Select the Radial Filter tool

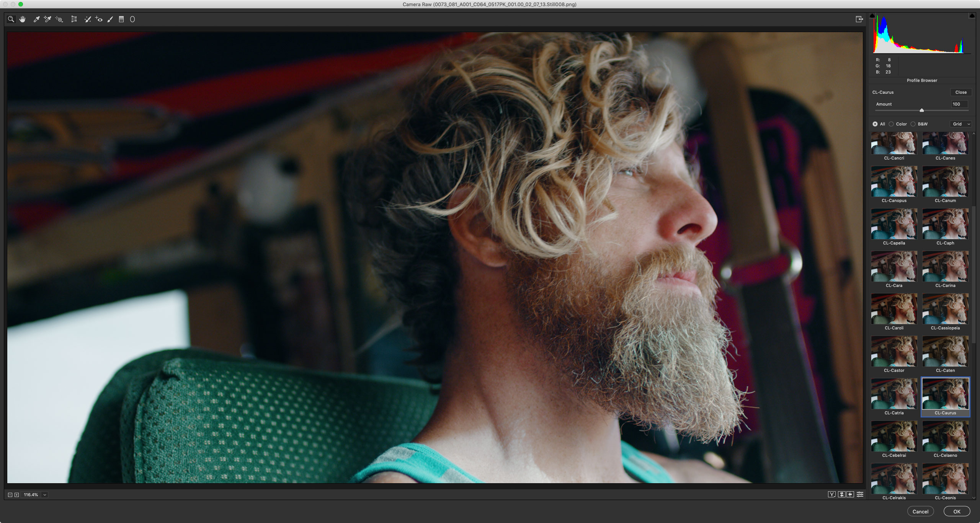(x=133, y=20)
